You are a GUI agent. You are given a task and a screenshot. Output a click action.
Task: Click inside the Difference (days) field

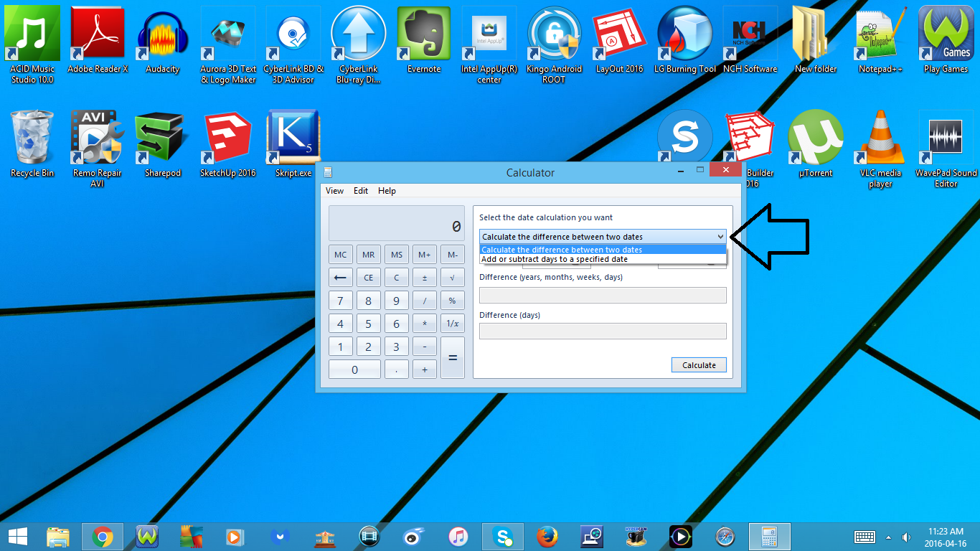603,331
